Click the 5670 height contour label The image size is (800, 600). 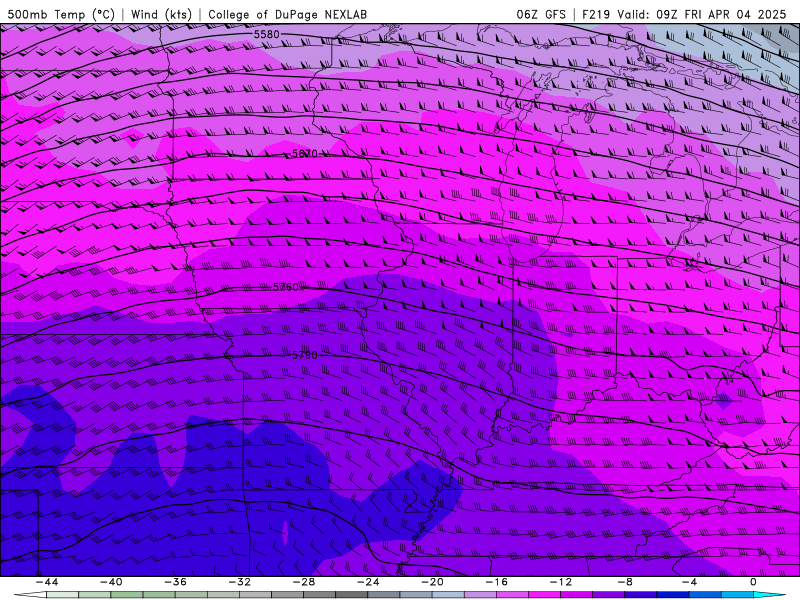click(305, 154)
